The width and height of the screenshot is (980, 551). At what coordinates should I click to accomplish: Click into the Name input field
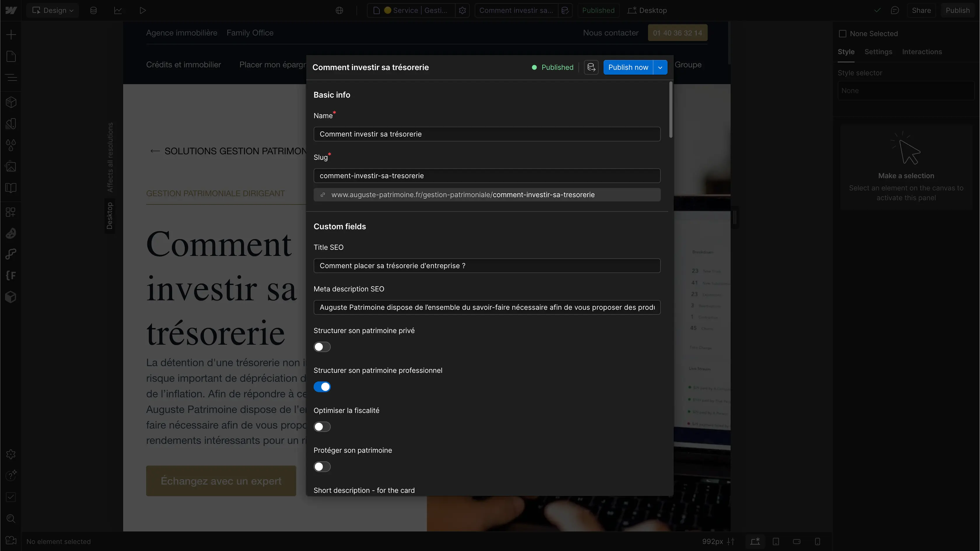pyautogui.click(x=487, y=134)
